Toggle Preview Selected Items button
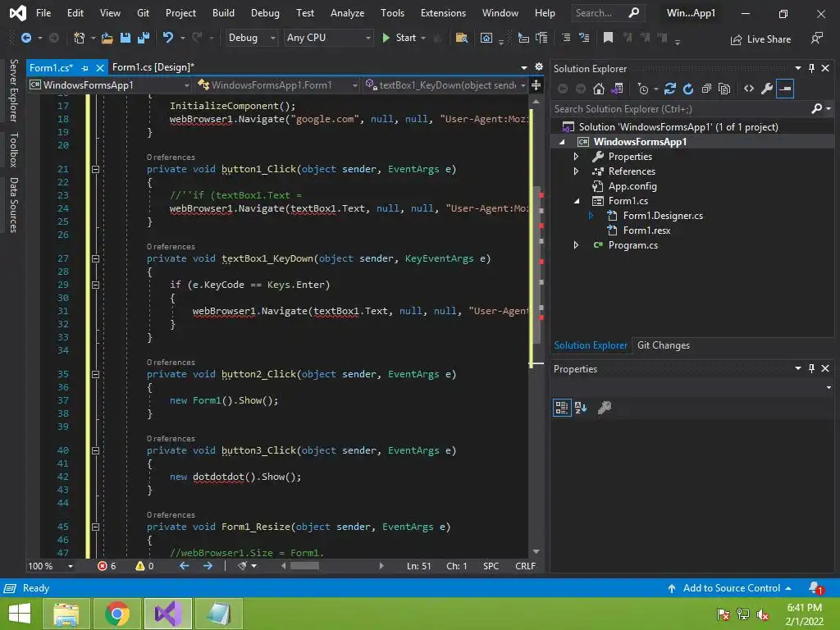 785,89
